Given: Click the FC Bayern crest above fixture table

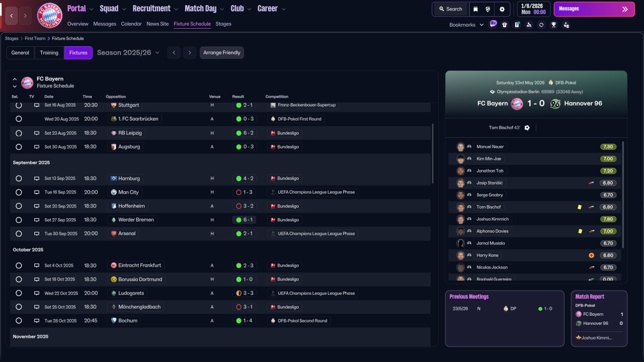Looking at the screenshot, I should coord(27,82).
